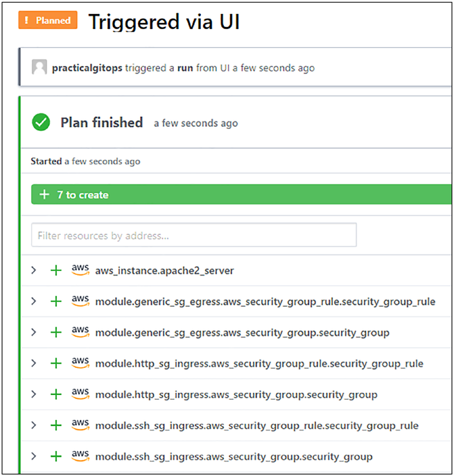Viewport: 454px width, 476px height.
Task: Expand http_sg_ingress security_group chevron
Action: 34,394
